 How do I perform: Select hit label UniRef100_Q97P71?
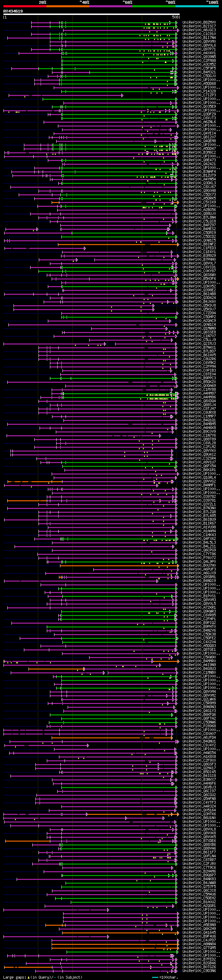(199, 49)
